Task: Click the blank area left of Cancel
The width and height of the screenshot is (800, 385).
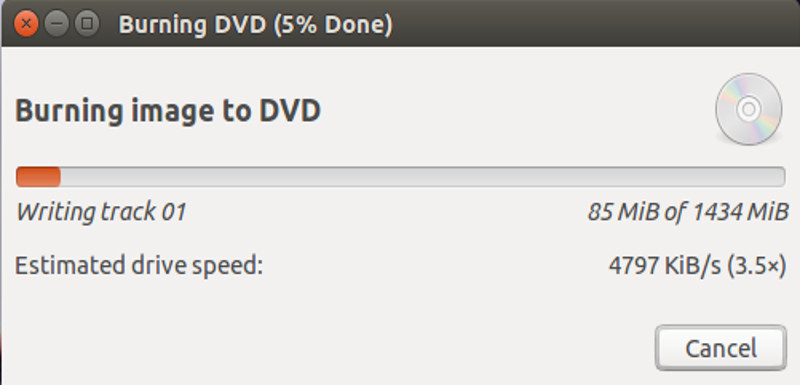Action: click(327, 348)
